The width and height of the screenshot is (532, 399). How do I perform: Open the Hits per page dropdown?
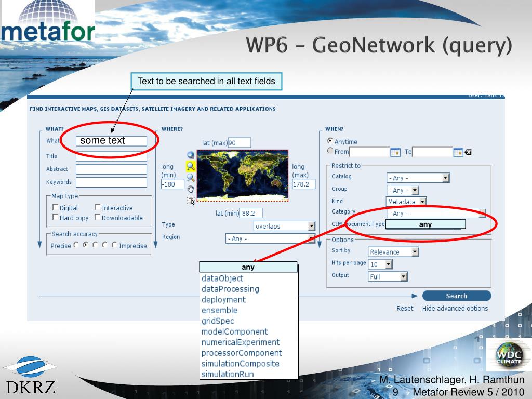380,264
